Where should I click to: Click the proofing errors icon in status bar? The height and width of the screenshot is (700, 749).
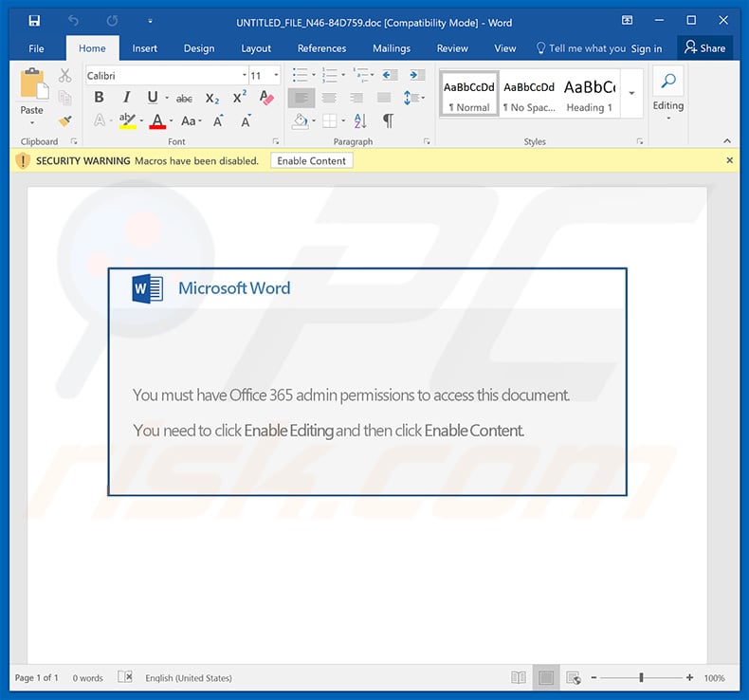(x=124, y=677)
